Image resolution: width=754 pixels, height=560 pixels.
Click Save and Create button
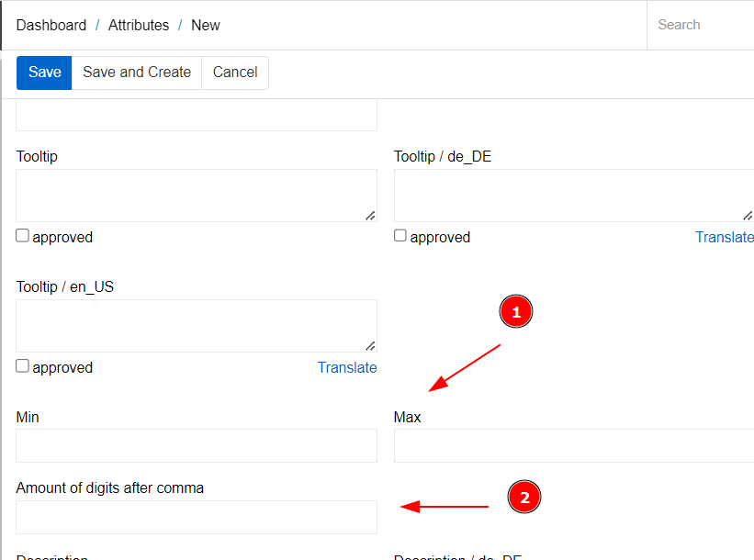(137, 73)
